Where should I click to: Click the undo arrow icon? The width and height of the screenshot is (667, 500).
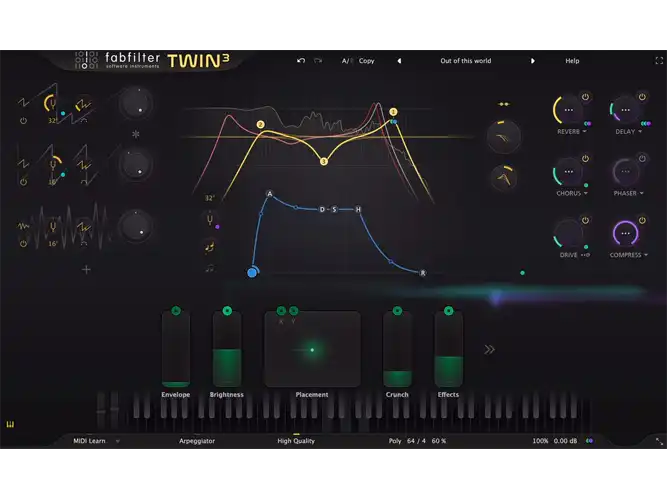coord(301,61)
